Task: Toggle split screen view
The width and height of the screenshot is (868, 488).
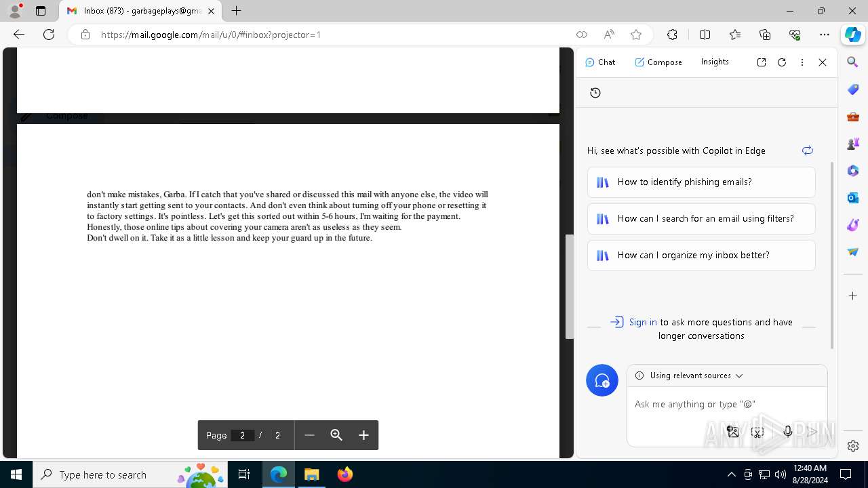Action: tap(705, 35)
